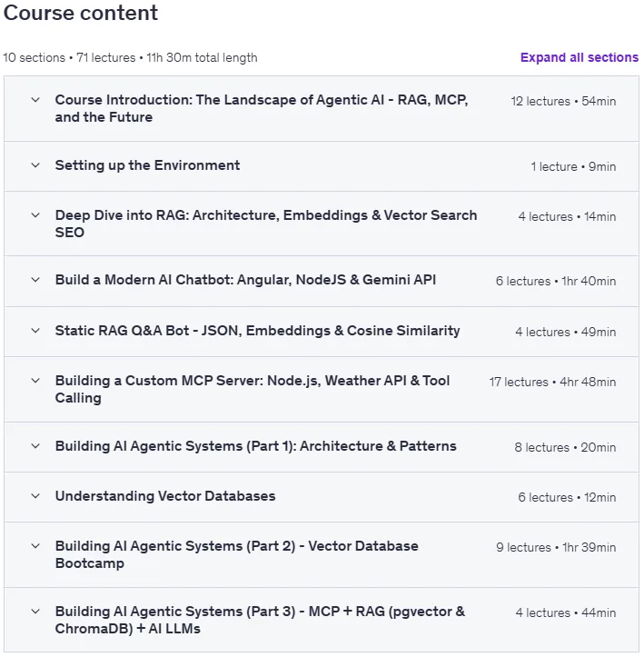Click the 9 lectures • 1hr 39min label

click(x=556, y=548)
